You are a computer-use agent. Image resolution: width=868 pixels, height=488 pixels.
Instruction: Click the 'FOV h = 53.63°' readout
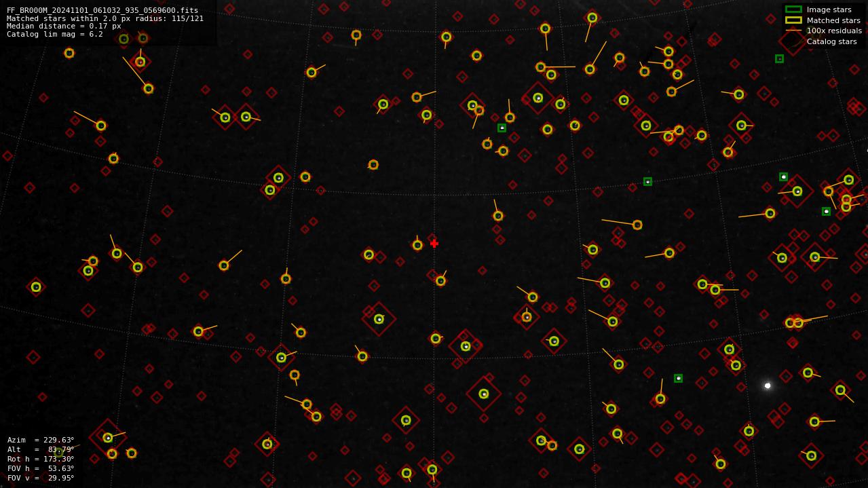41,468
